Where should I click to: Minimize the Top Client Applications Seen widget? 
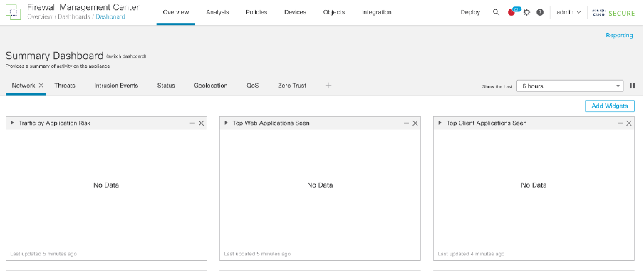(620, 123)
